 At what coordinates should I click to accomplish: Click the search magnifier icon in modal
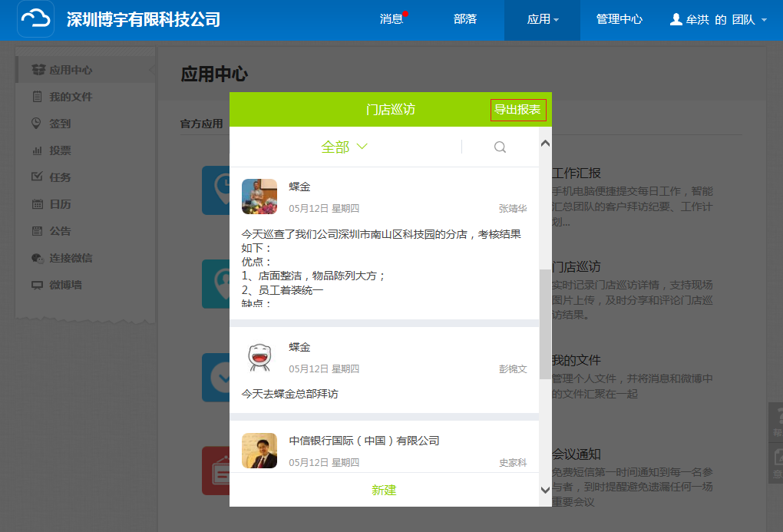coord(500,147)
